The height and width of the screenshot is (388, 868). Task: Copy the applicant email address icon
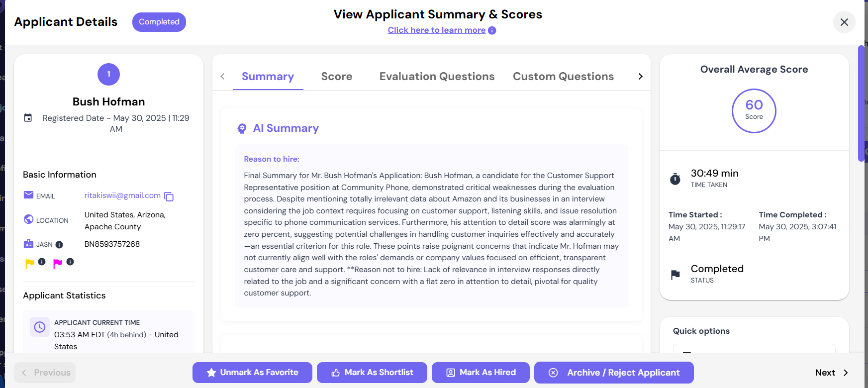169,196
